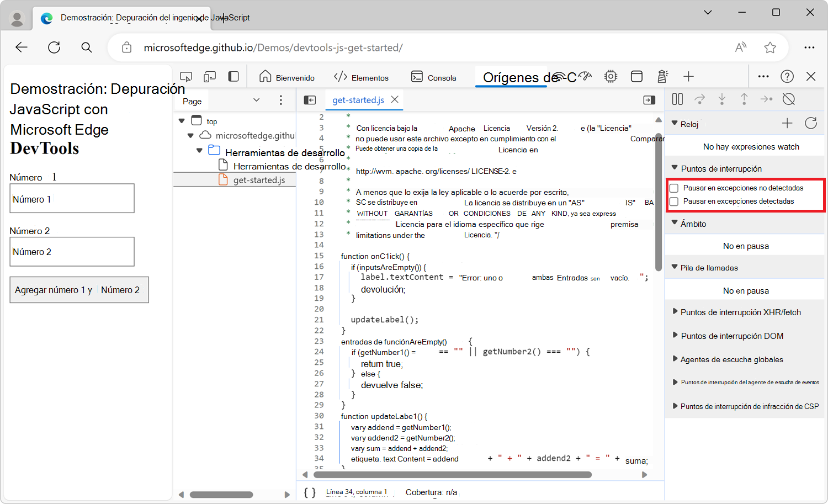The image size is (828, 504).
Task: Click the code editor vertical scrollbar
Action: coord(658,201)
